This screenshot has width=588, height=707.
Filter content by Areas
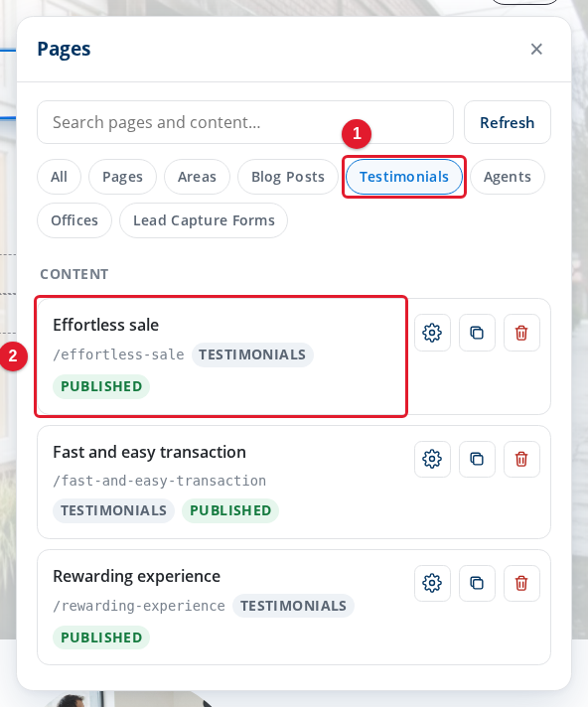(197, 177)
